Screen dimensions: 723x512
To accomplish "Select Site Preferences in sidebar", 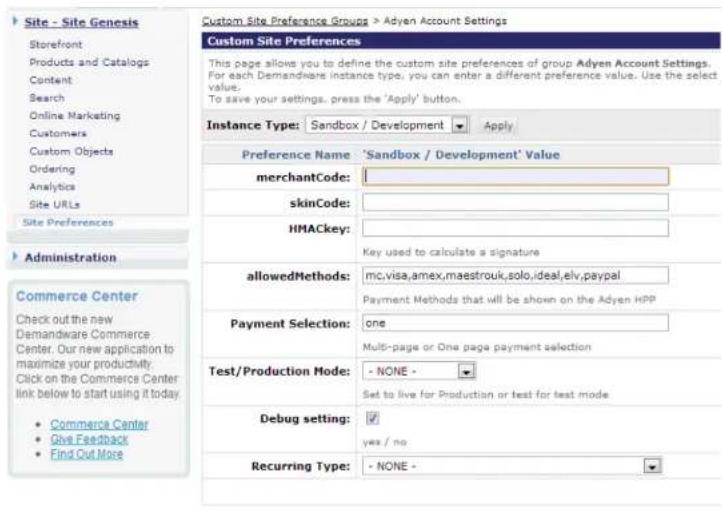I will [68, 222].
